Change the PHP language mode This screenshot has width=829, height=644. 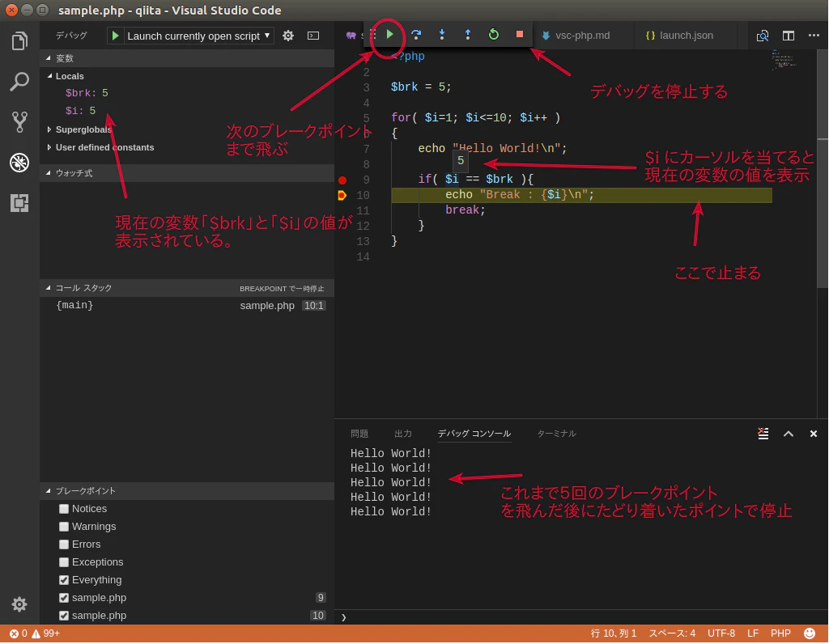tap(780, 633)
